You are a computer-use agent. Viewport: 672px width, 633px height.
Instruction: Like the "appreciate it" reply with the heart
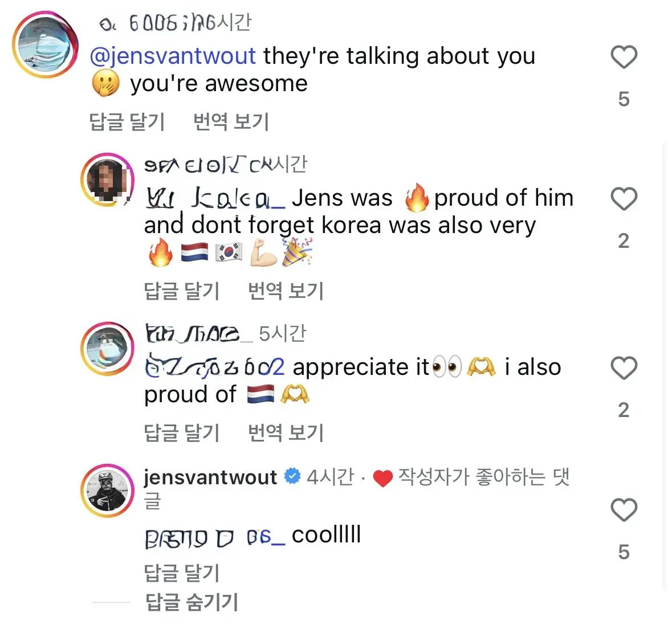624,369
